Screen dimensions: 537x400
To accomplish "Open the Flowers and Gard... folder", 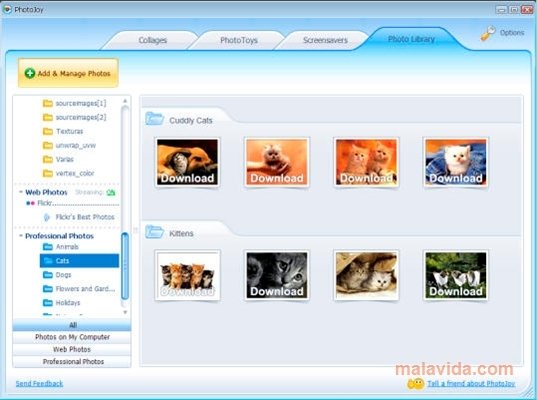I will coord(79,289).
